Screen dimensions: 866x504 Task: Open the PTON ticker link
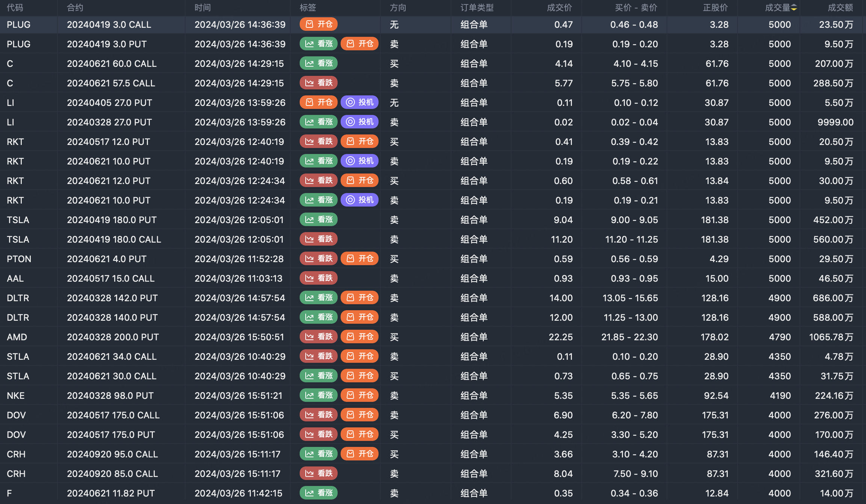click(x=19, y=259)
